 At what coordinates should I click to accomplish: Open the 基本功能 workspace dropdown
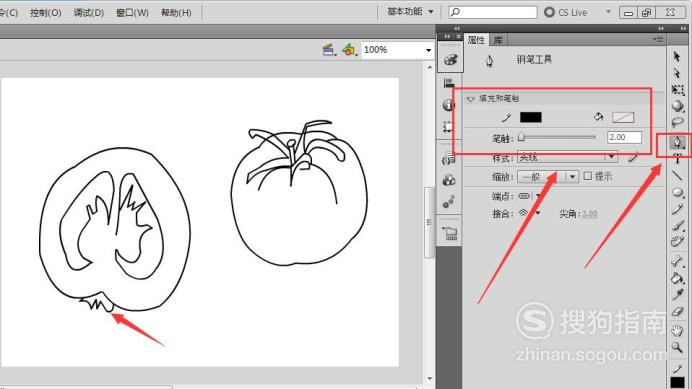tap(410, 12)
